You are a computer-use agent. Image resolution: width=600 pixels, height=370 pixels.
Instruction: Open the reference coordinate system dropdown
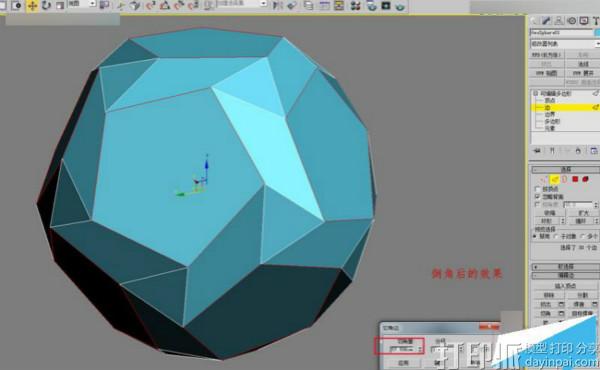click(x=82, y=4)
